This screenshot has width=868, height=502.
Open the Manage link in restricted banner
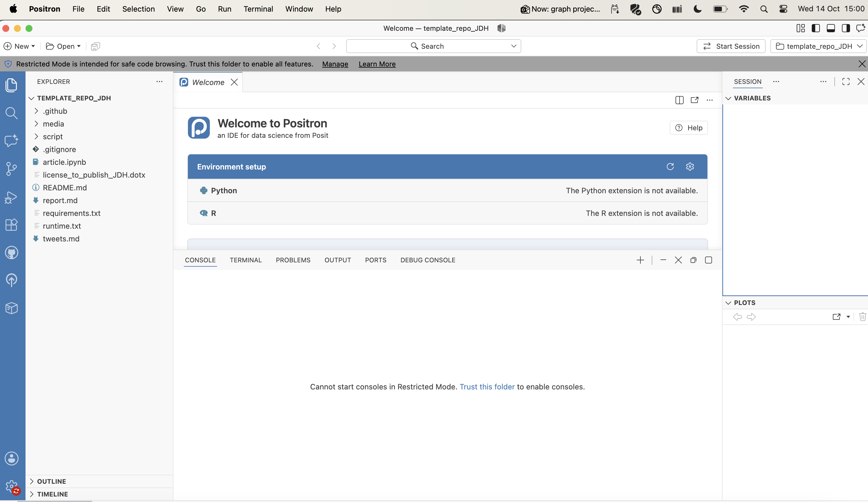(x=335, y=64)
